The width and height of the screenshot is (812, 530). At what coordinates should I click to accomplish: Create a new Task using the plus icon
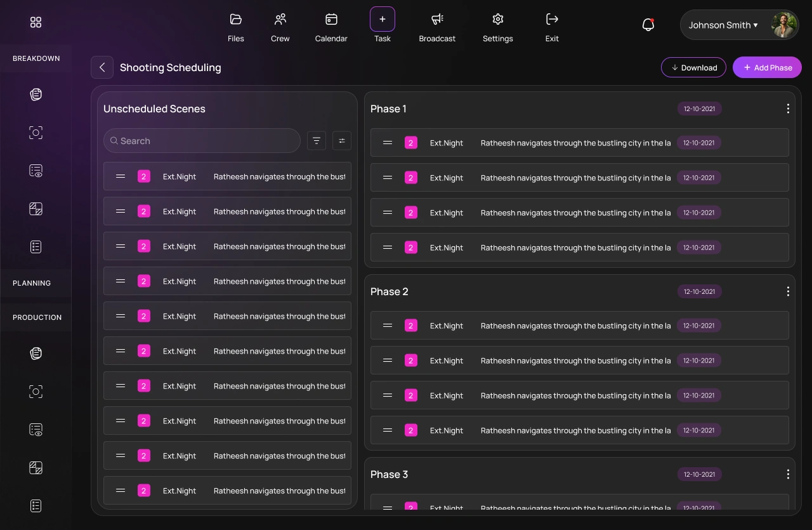pyautogui.click(x=382, y=19)
